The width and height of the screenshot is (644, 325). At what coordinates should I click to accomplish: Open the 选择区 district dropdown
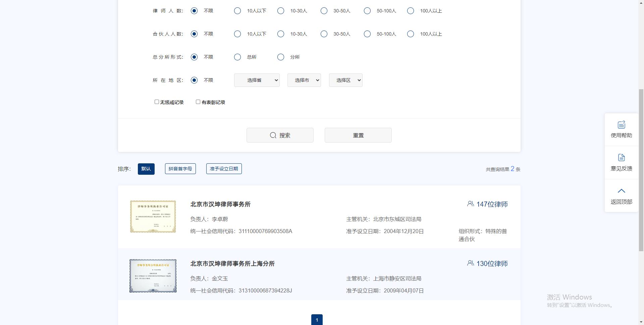345,80
